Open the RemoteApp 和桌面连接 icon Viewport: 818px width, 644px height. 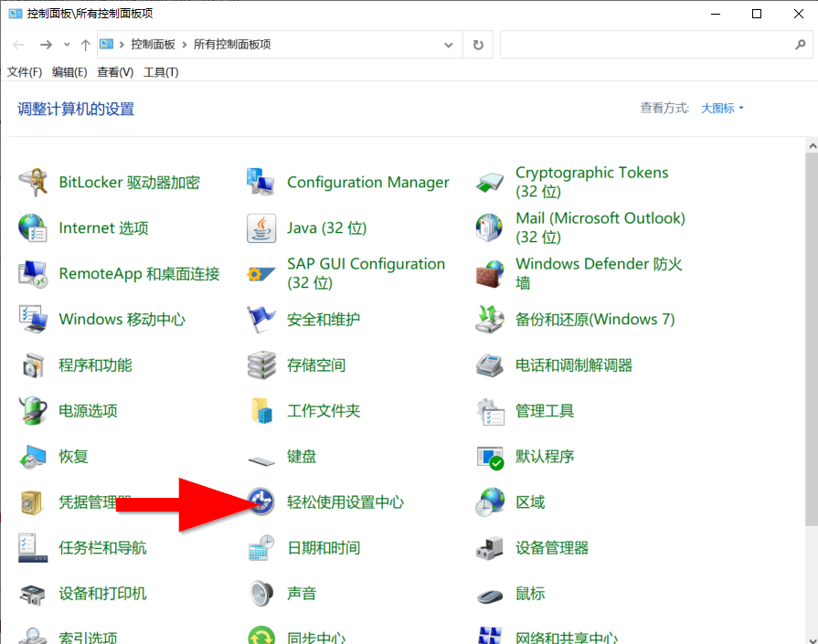click(x=33, y=274)
